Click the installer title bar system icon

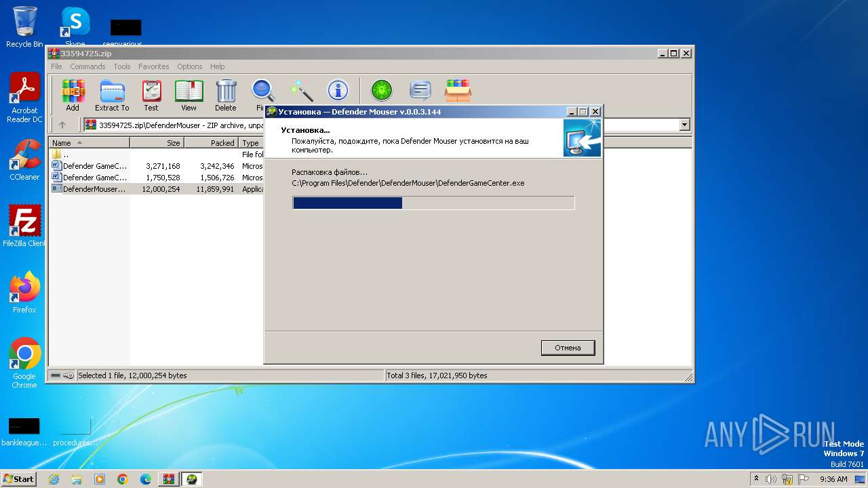(x=271, y=112)
